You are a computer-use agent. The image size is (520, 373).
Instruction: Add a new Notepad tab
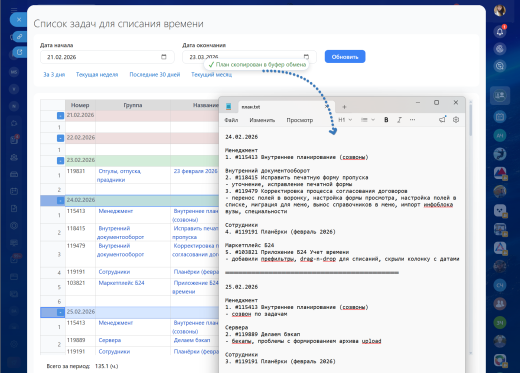coord(344,107)
